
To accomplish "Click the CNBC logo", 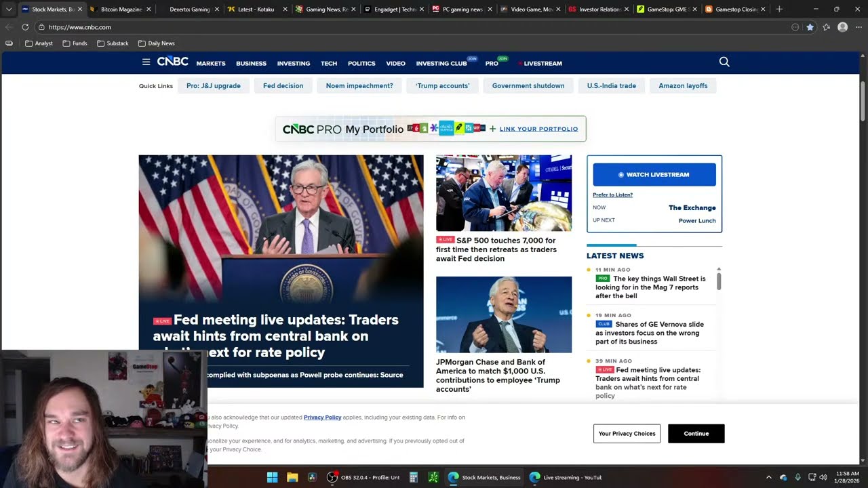I will (173, 62).
